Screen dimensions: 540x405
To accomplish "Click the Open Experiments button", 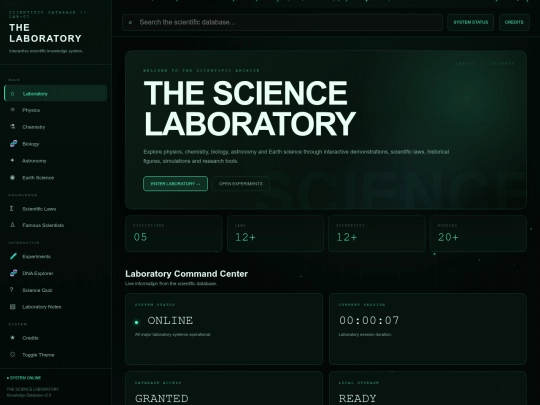I will (241, 184).
